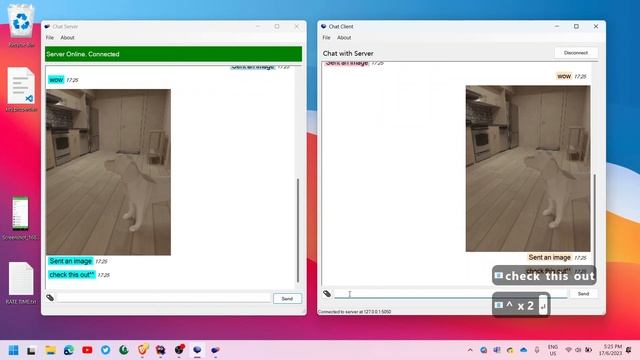The height and width of the screenshot is (360, 640).
Task: Open the notifications bell icon
Action: [629, 350]
